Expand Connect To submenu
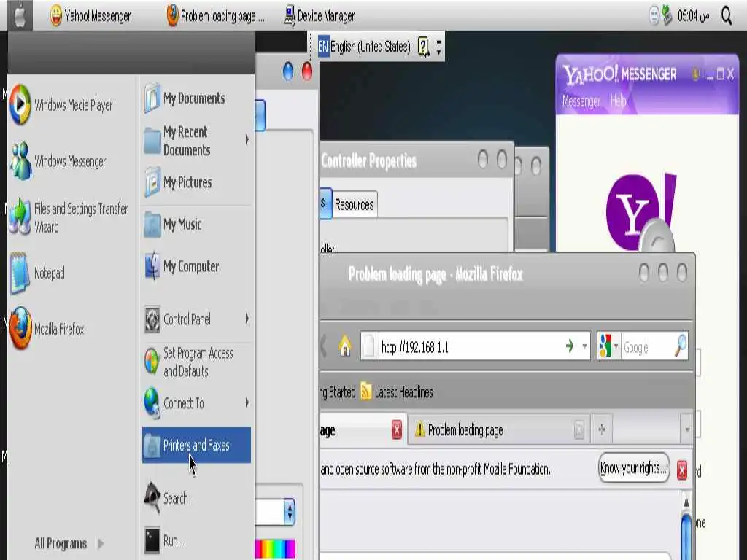 [247, 402]
